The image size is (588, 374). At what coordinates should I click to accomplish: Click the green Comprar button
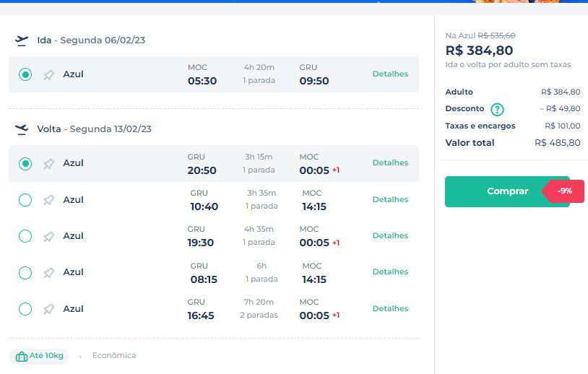(507, 191)
